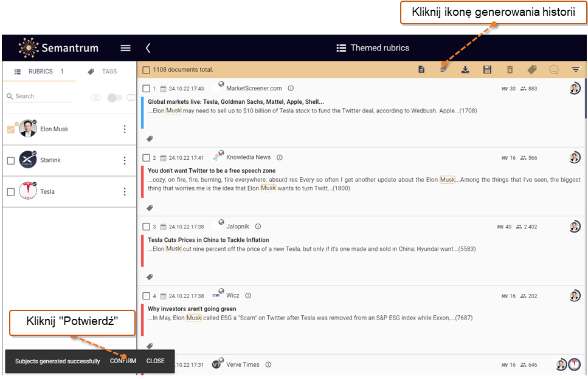The image size is (588, 379).
Task: Click the 'Subjects generated successfully' message
Action: pos(57,361)
